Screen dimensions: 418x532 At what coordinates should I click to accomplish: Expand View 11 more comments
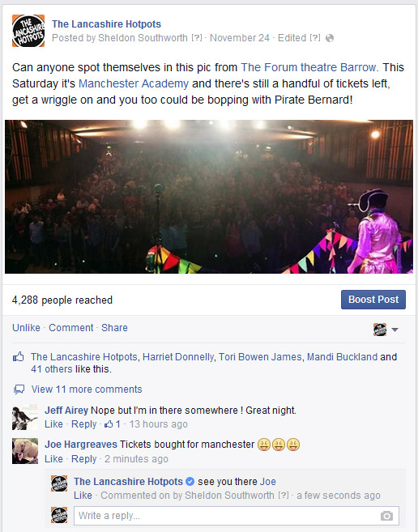coord(87,389)
